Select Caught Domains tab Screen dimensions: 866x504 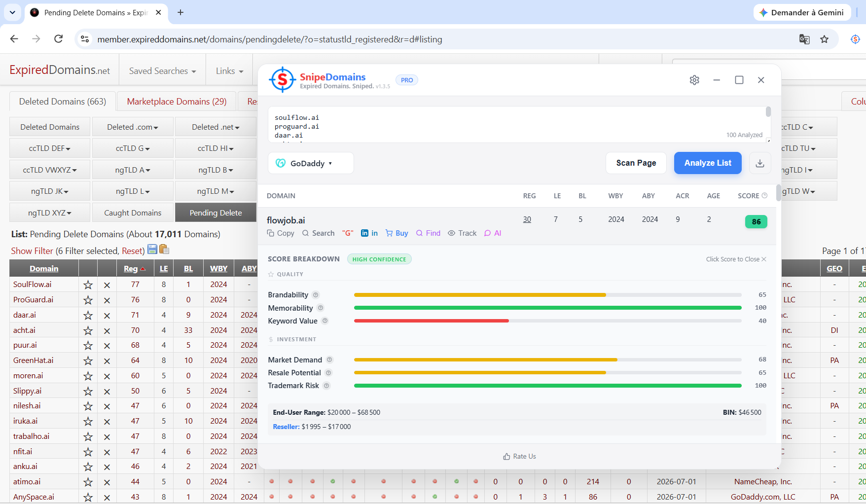133,213
